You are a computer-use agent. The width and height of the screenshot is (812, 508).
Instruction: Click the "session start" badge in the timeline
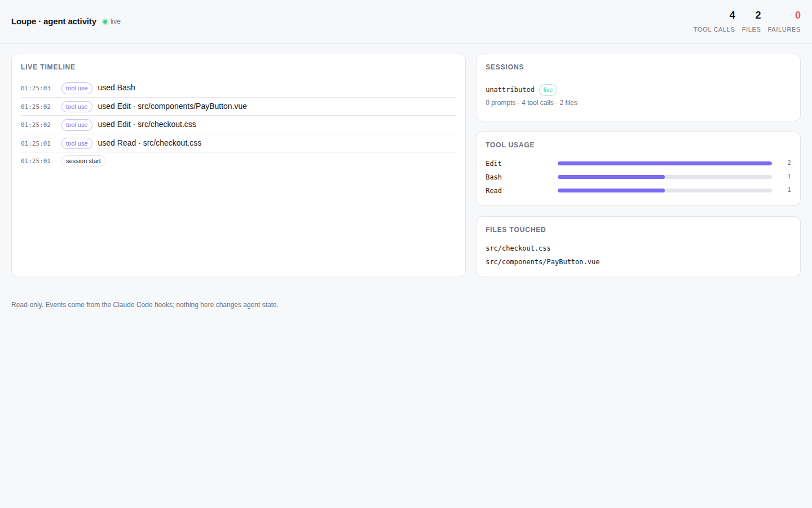click(83, 161)
